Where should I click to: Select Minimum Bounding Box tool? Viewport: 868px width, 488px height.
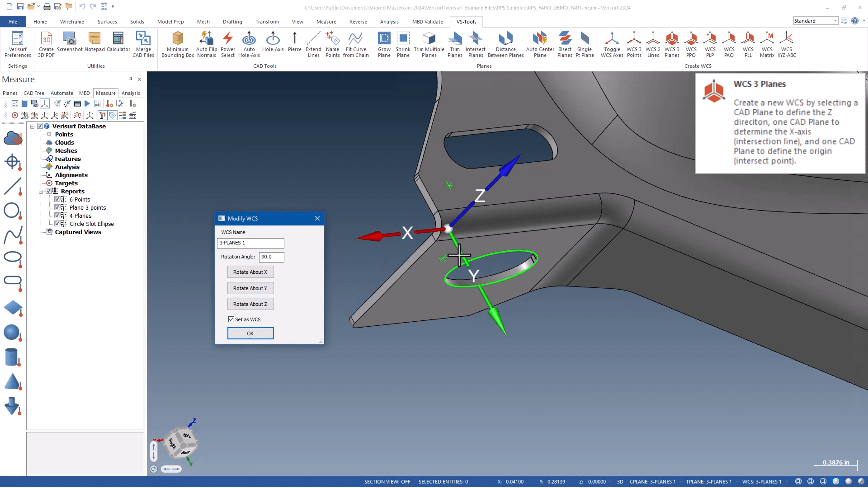coord(178,45)
